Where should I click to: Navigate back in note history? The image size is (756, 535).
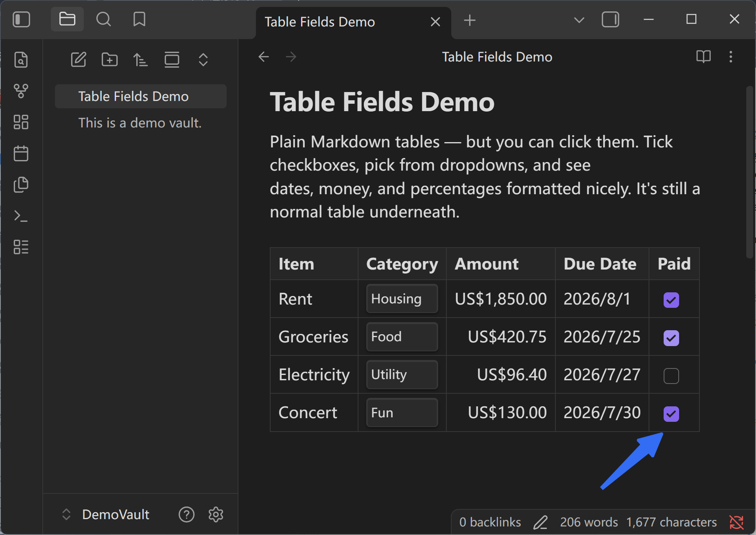click(x=264, y=57)
